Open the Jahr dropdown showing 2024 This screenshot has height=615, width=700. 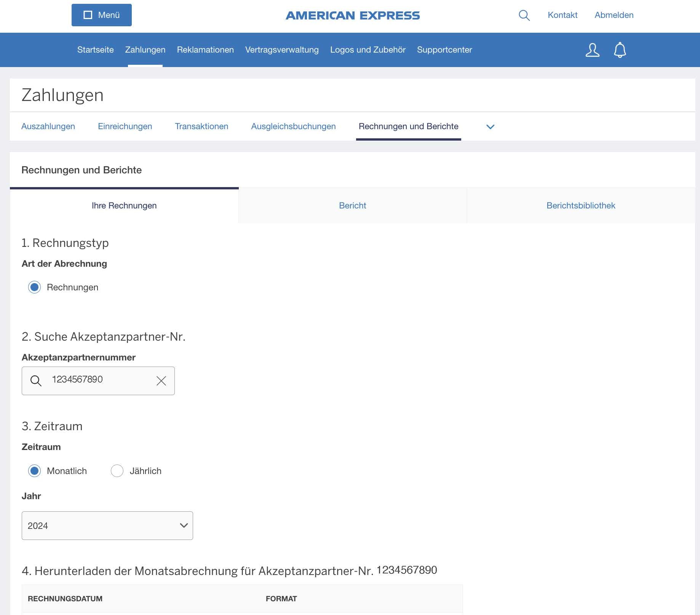point(107,525)
